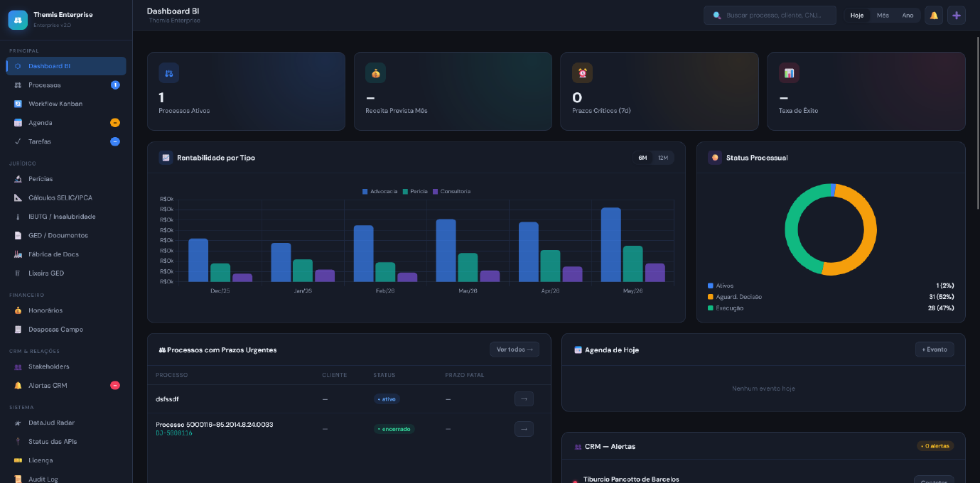This screenshot has height=483, width=980.
Task: Open the Audit Log entry
Action: point(66,479)
